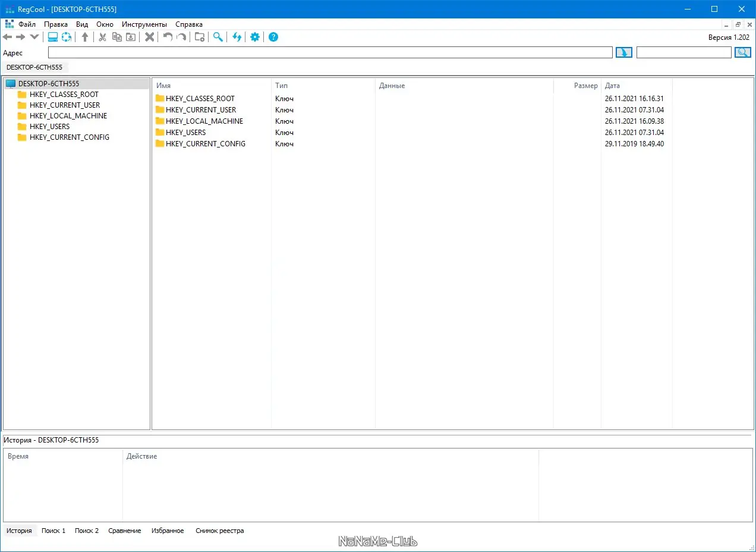756x552 pixels.
Task: Click the go-to-address arrow button
Action: click(x=623, y=52)
